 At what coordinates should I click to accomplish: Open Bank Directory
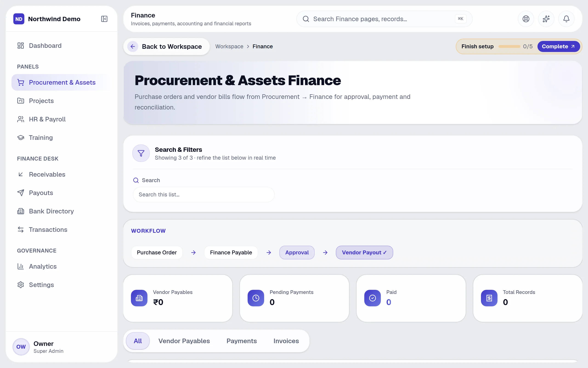coord(62,211)
